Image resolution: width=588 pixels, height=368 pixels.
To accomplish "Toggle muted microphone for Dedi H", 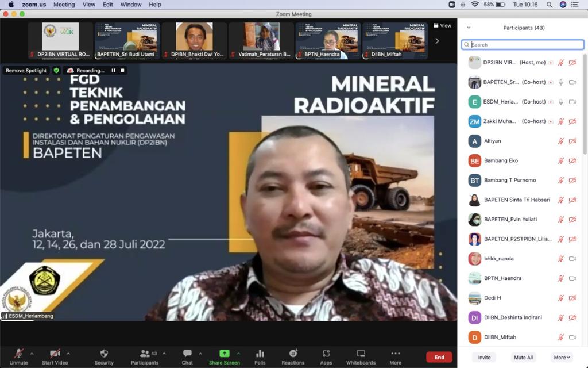I will (x=561, y=298).
